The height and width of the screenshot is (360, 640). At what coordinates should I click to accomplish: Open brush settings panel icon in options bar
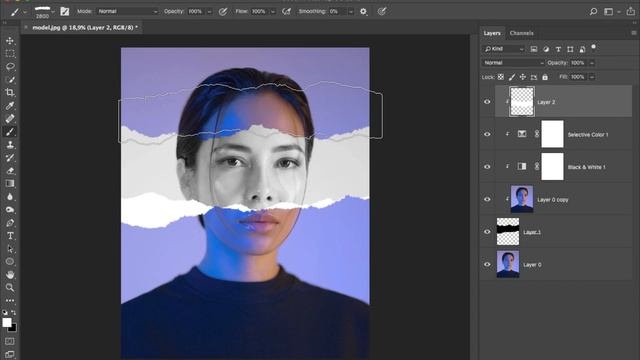pos(64,11)
